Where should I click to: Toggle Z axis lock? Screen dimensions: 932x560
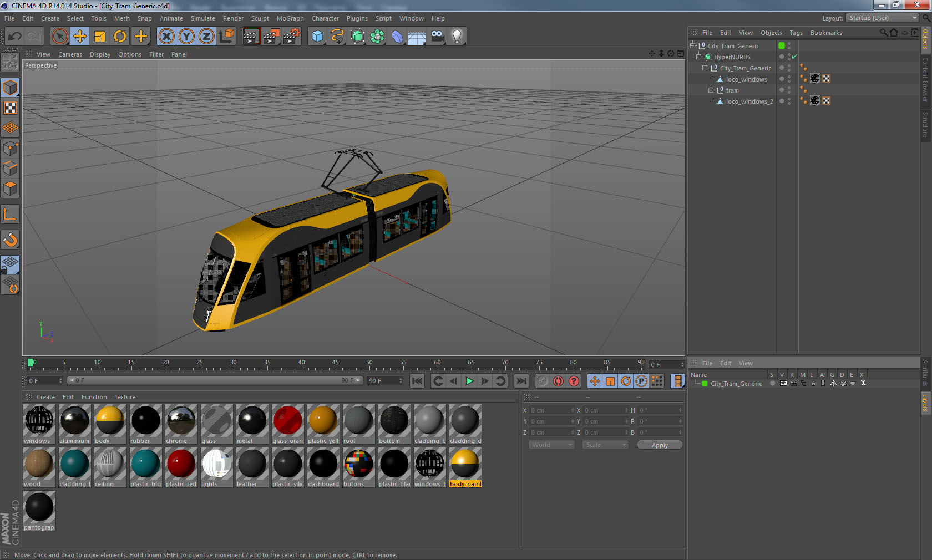(x=206, y=37)
